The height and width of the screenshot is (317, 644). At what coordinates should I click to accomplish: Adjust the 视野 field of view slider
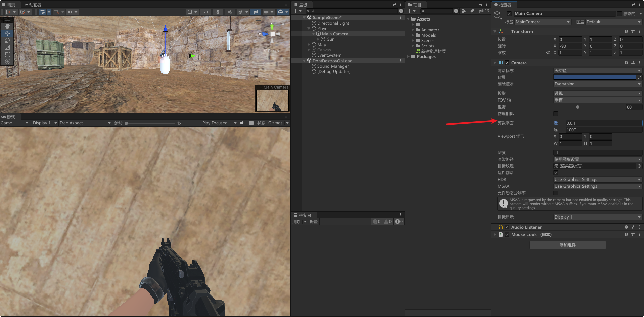click(x=589, y=107)
